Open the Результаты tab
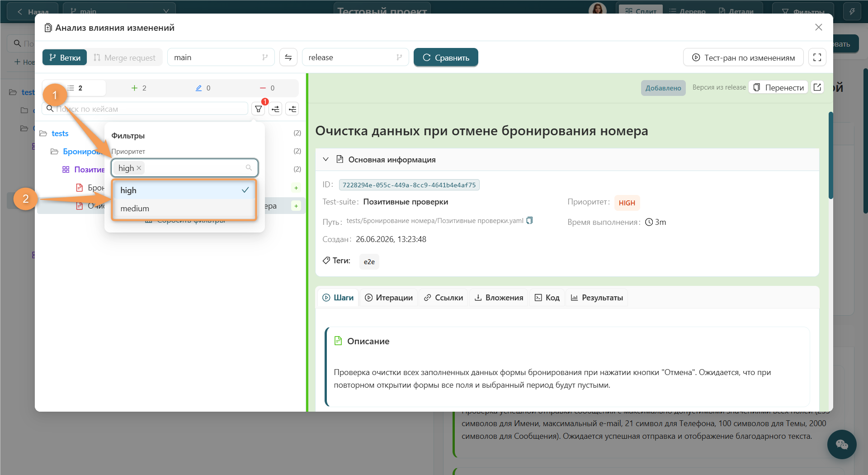This screenshot has height=475, width=868. tap(597, 298)
